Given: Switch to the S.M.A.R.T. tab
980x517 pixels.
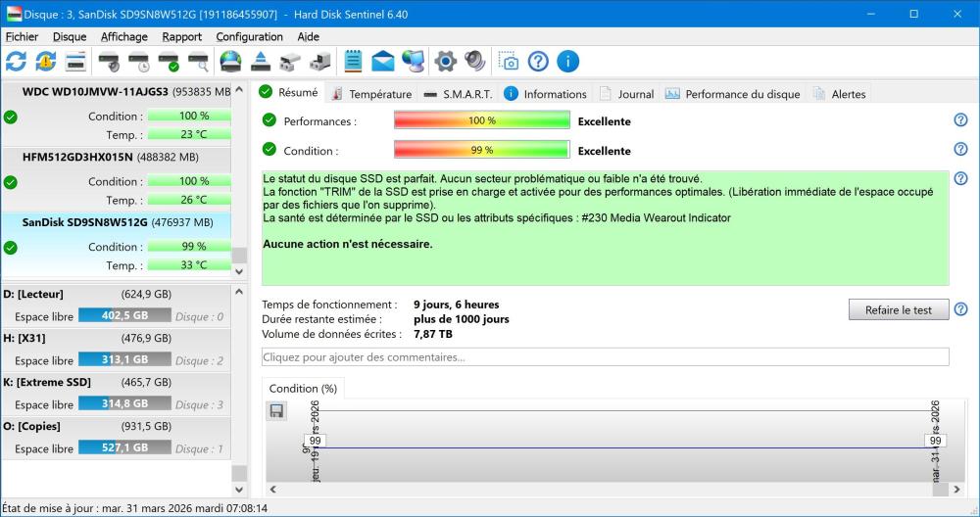Looking at the screenshot, I should (x=458, y=94).
